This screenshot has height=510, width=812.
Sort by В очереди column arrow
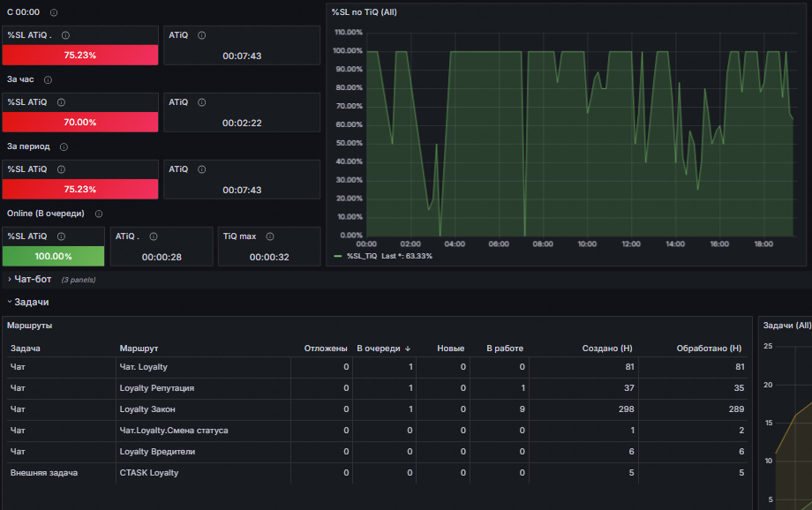pos(408,349)
